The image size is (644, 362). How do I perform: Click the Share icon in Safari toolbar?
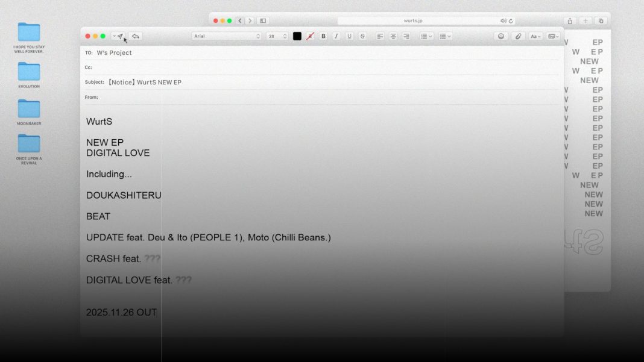click(x=569, y=20)
